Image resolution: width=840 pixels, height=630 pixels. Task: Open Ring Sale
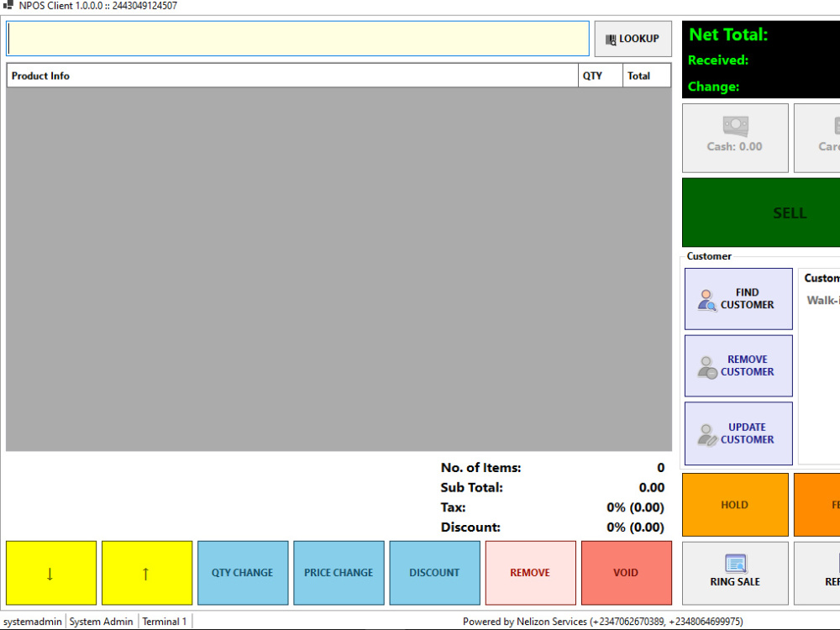pos(735,573)
